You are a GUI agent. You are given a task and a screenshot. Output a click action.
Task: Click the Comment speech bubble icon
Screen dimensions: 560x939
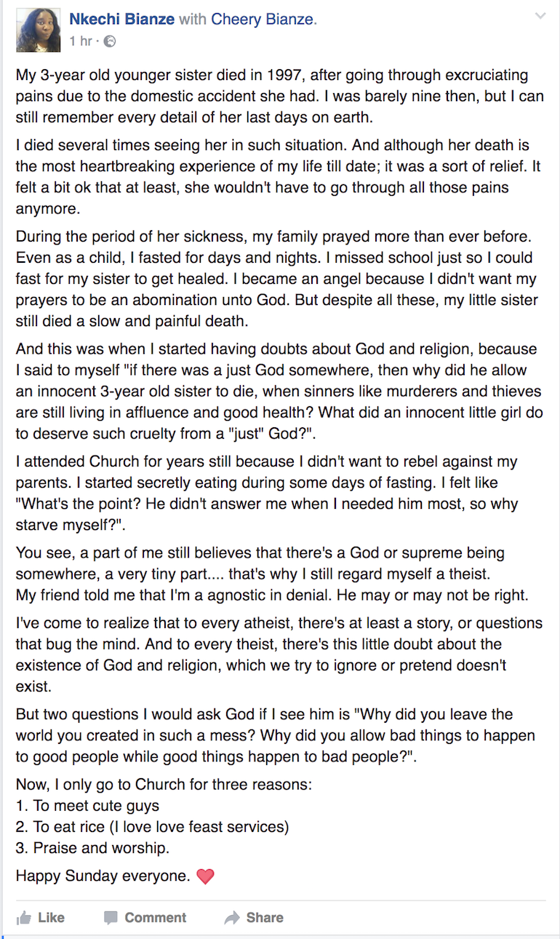coord(111,918)
